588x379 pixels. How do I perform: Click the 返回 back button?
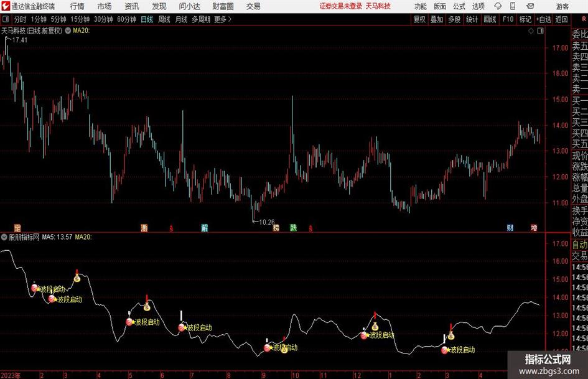click(x=562, y=19)
